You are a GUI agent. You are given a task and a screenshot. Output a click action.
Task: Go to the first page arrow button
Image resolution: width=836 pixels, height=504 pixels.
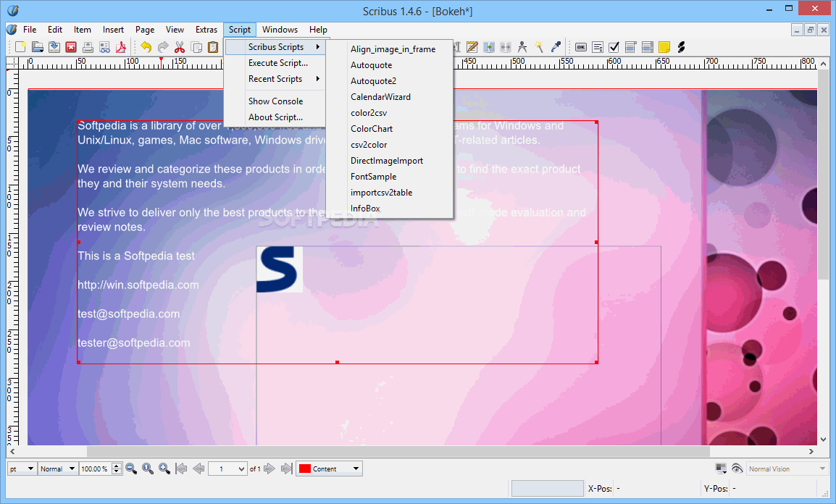(181, 469)
